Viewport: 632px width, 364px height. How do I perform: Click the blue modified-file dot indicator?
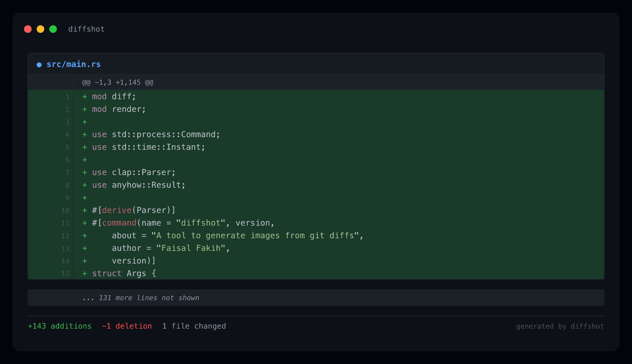click(x=39, y=65)
